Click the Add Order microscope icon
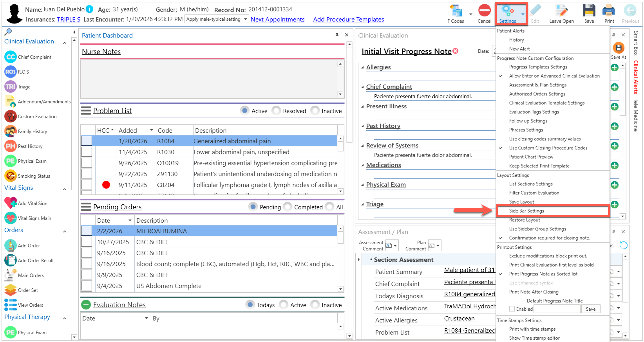Screen dimensions: 644x342 [x=11, y=245]
